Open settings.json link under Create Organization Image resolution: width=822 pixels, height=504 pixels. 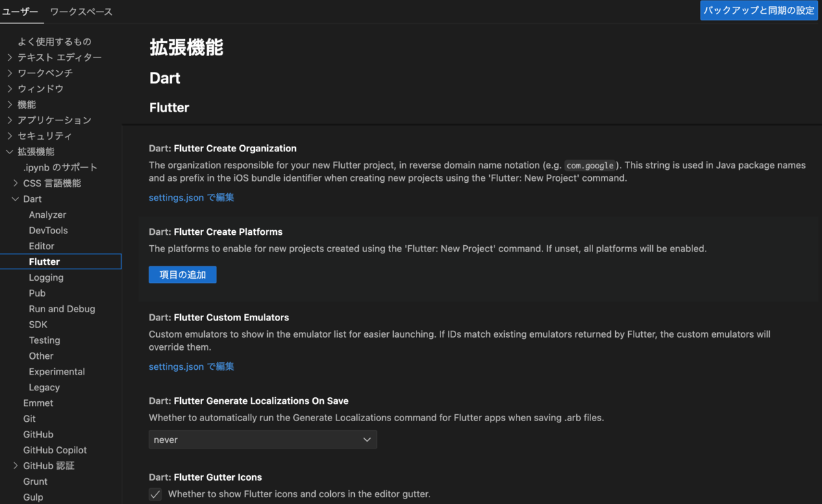pyautogui.click(x=192, y=197)
